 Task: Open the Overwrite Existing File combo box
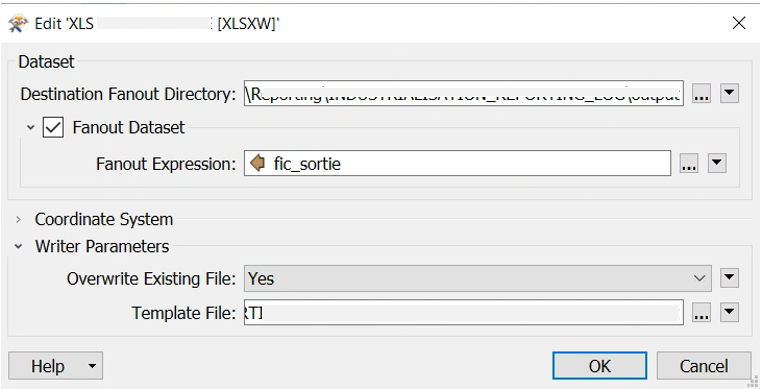(x=477, y=278)
